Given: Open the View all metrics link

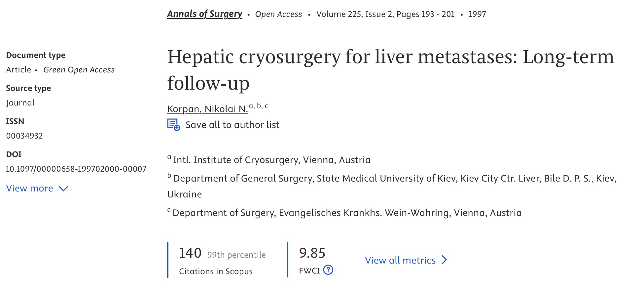Looking at the screenshot, I should coord(400,260).
